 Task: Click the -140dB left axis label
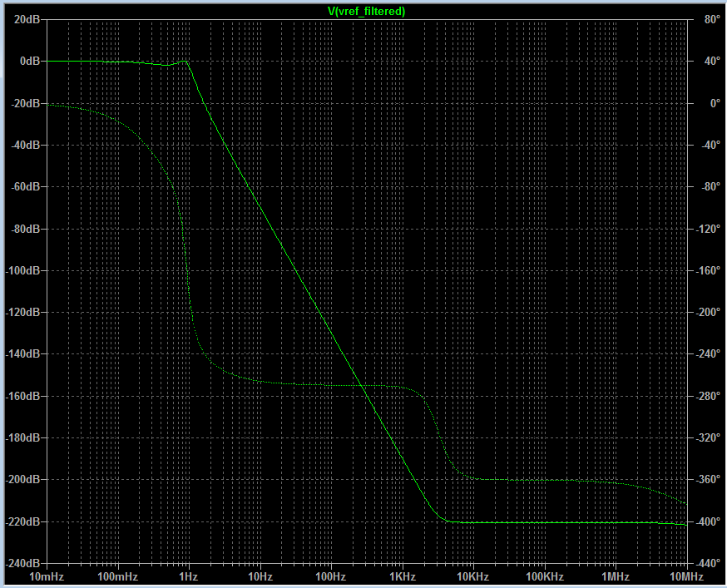22,354
